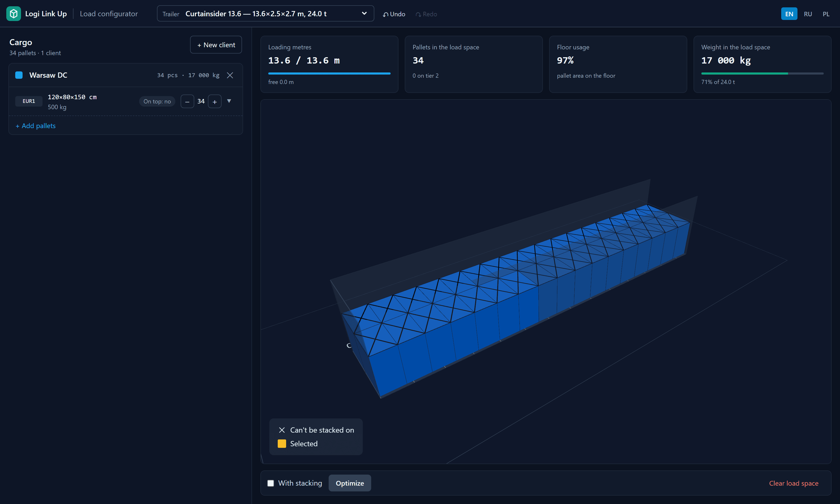This screenshot has width=840, height=504.
Task: Clear the load space
Action: coord(794,483)
